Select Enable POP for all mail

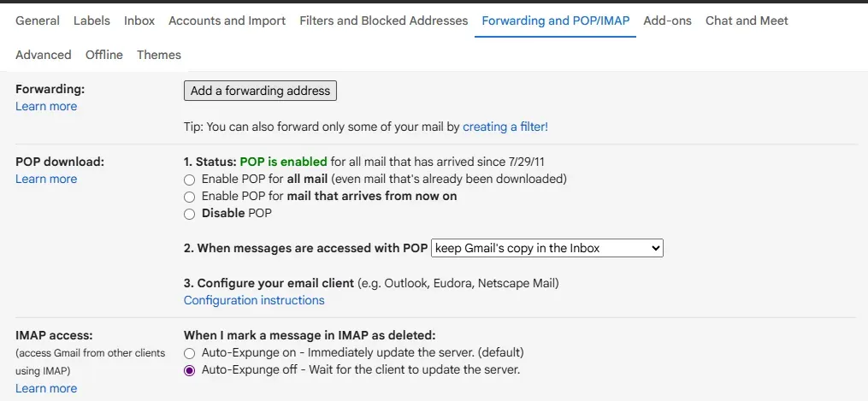tap(190, 180)
